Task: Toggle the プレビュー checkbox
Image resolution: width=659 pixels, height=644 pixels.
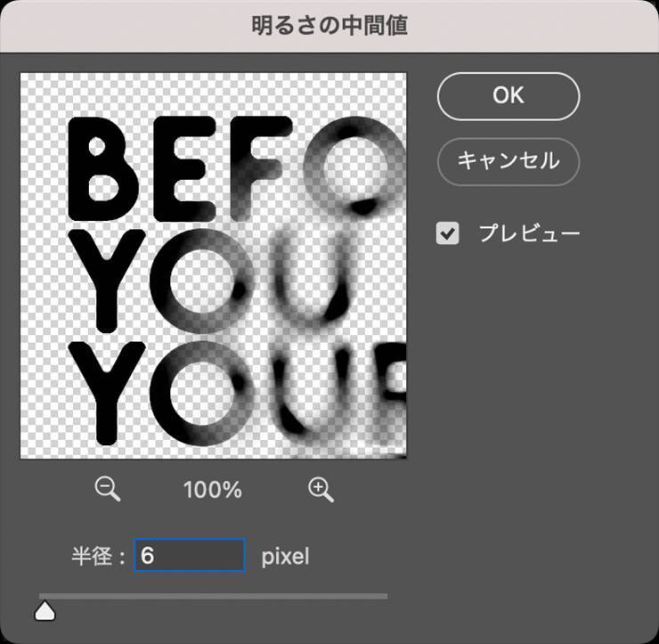Action: [448, 233]
